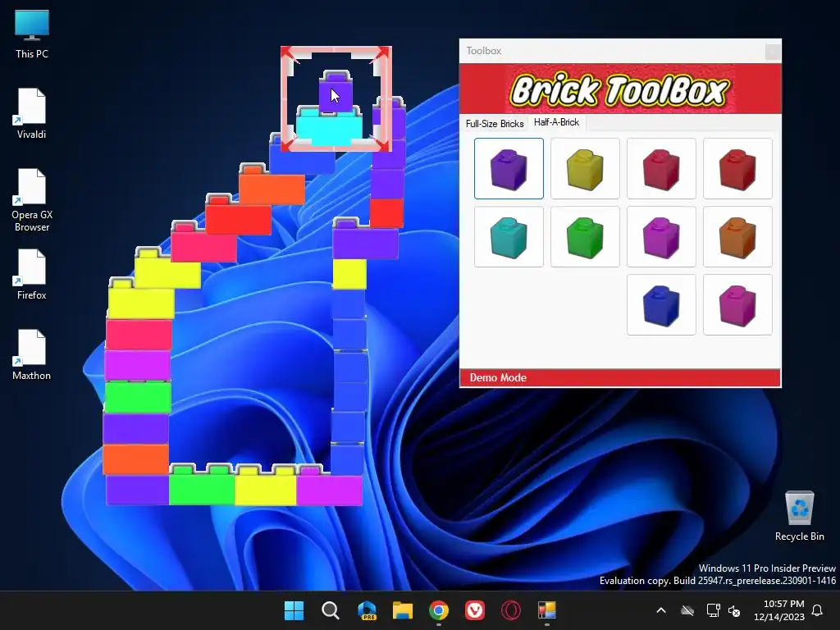
Task: Click the yellow half-brick in the right tower
Action: 349,274
